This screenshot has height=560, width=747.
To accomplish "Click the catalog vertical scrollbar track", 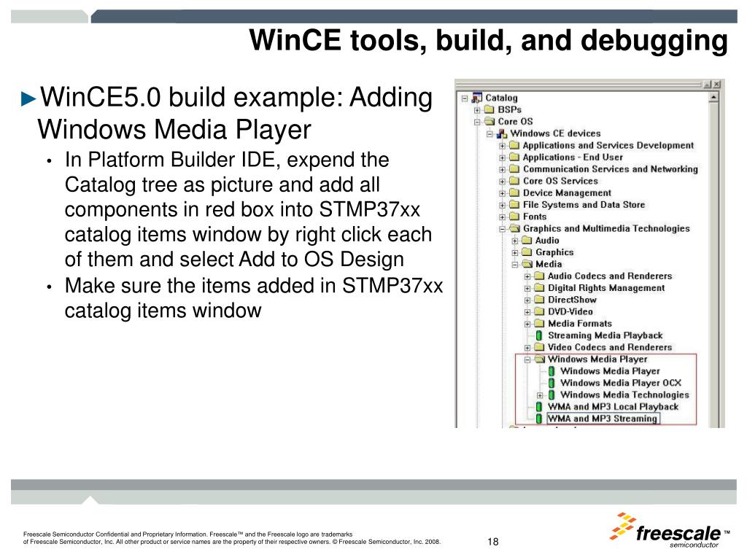I will coord(713,264).
